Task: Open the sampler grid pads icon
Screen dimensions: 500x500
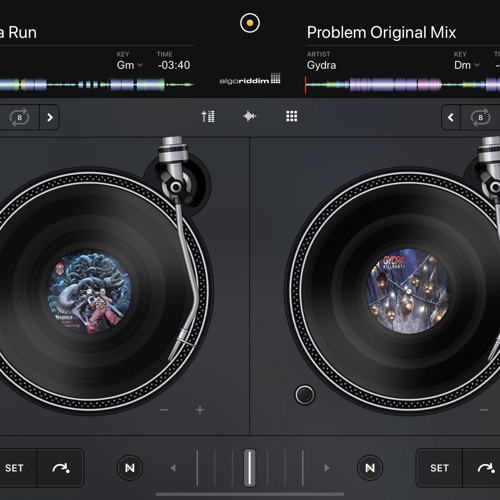Action: [292, 116]
